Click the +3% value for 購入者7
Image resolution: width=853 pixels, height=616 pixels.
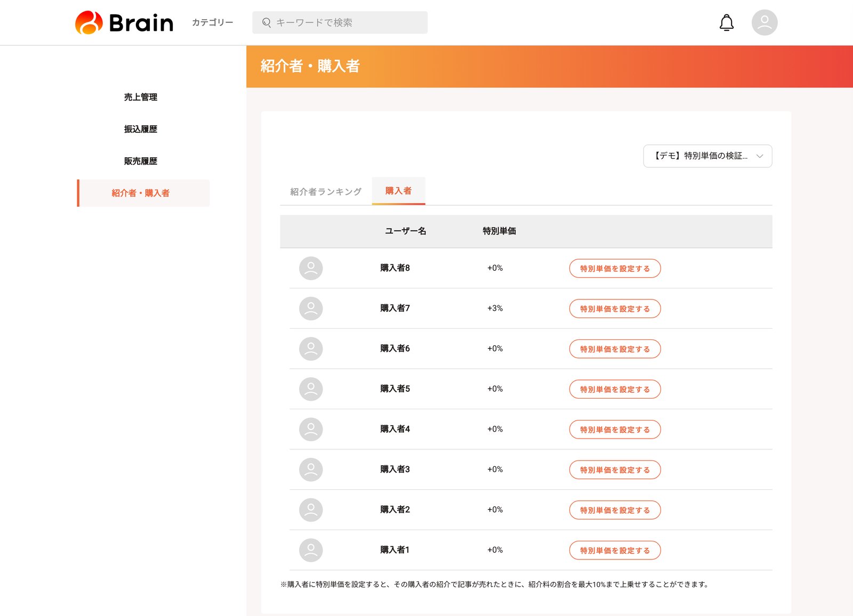tap(495, 308)
